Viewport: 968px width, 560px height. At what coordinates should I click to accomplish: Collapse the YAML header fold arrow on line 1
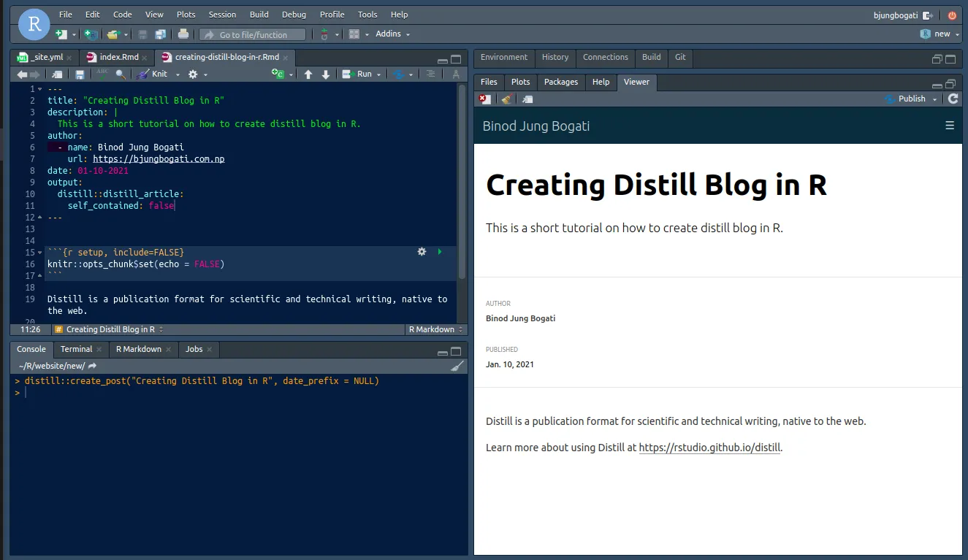[39, 89]
